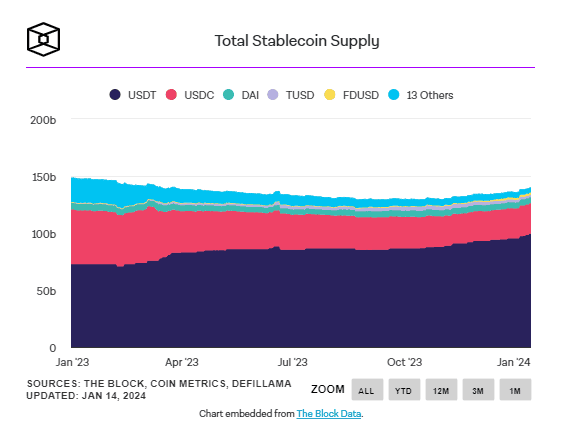This screenshot has width=565, height=431.
Task: Hide the DAI series in legend
Action: tap(241, 95)
